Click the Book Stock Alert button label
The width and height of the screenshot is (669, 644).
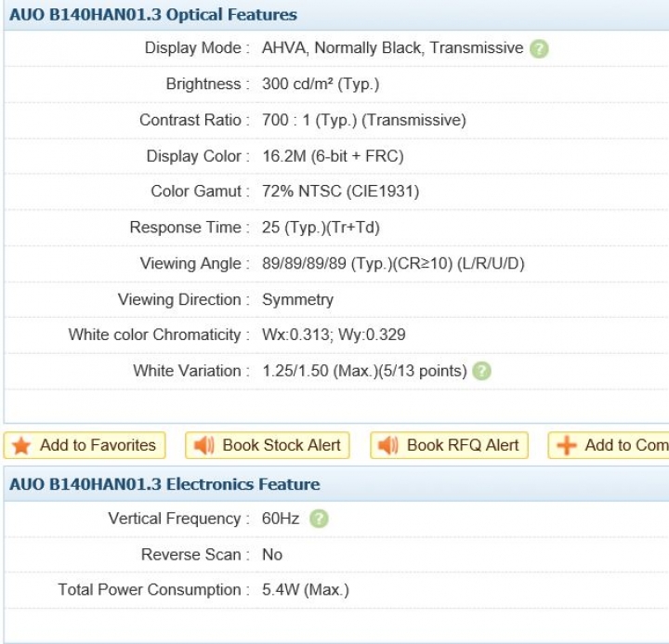tap(282, 445)
